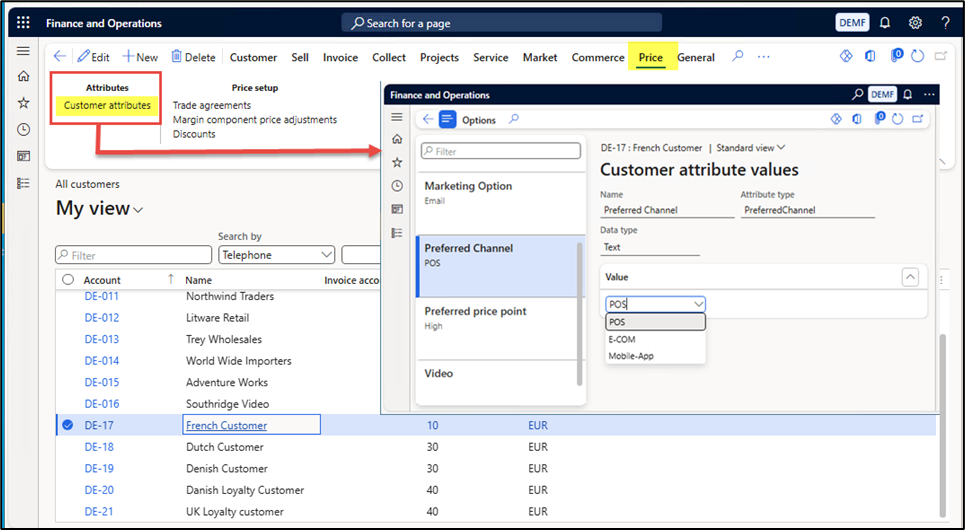The image size is (965, 530).
Task: Open the French Customer name link
Action: coord(226,425)
